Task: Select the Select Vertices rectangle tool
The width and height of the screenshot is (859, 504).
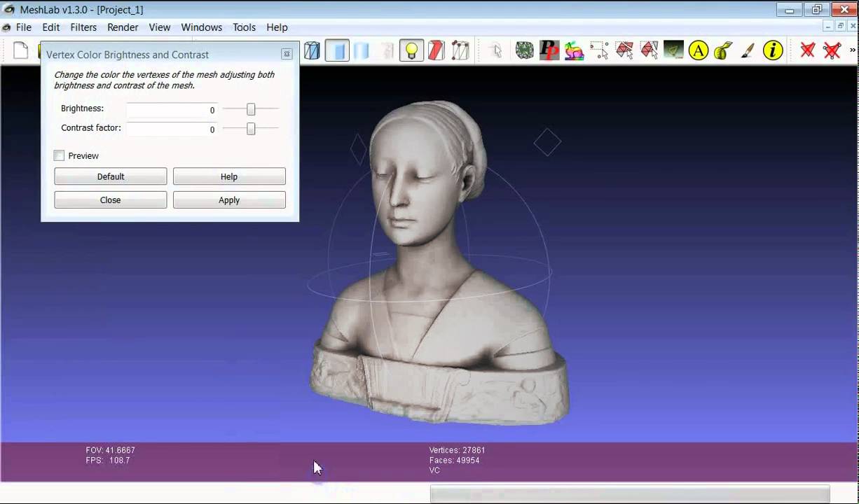Action: tap(599, 50)
